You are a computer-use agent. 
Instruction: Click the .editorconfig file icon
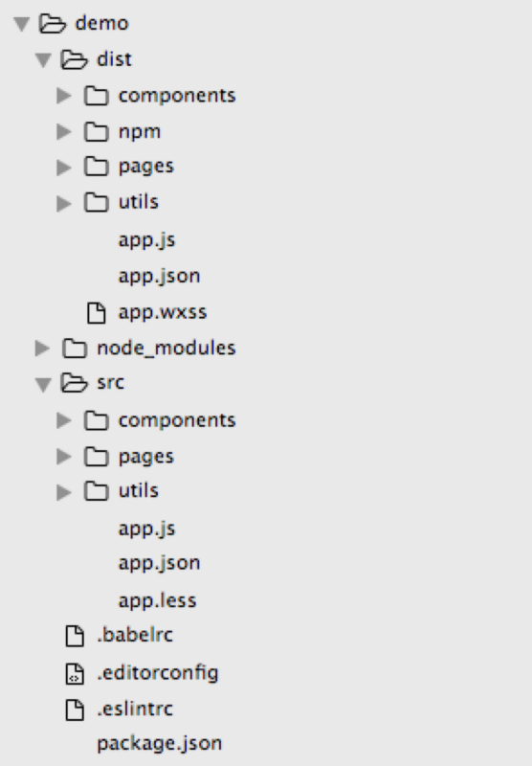pos(75,674)
